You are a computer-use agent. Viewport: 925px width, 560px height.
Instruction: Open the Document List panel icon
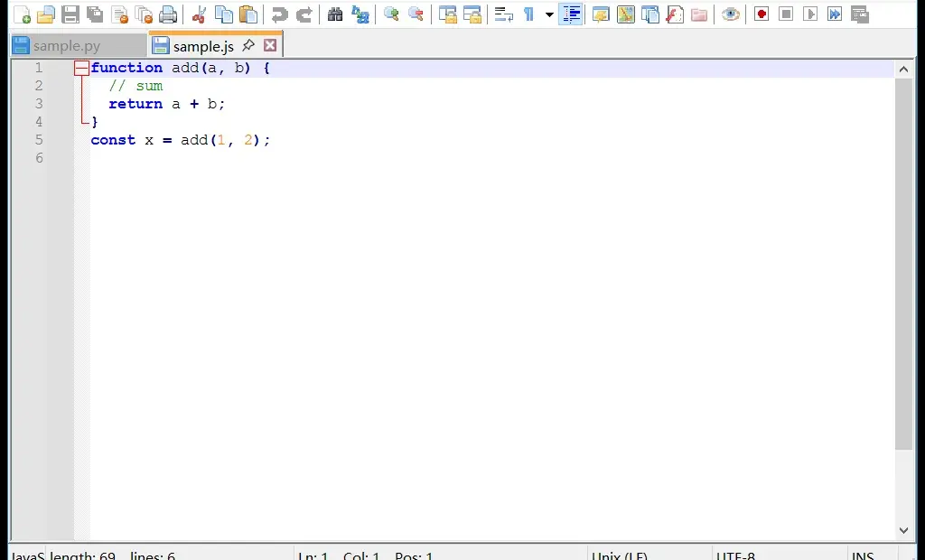[650, 14]
